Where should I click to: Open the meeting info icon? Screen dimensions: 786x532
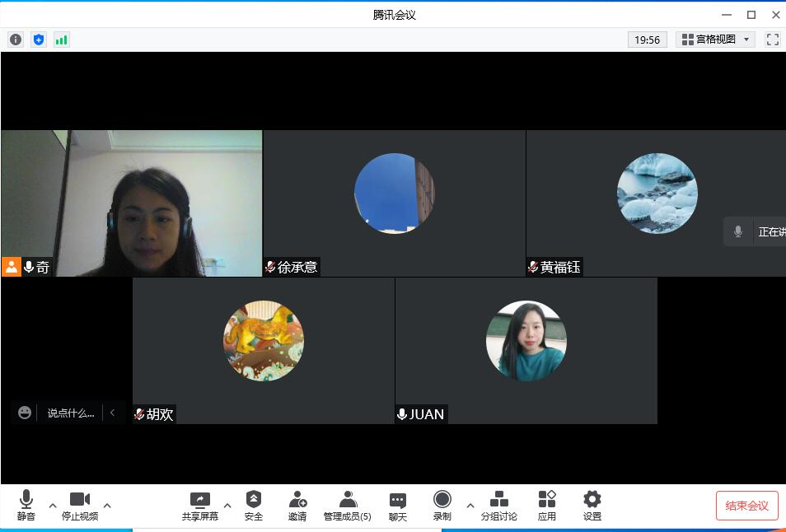tap(16, 40)
